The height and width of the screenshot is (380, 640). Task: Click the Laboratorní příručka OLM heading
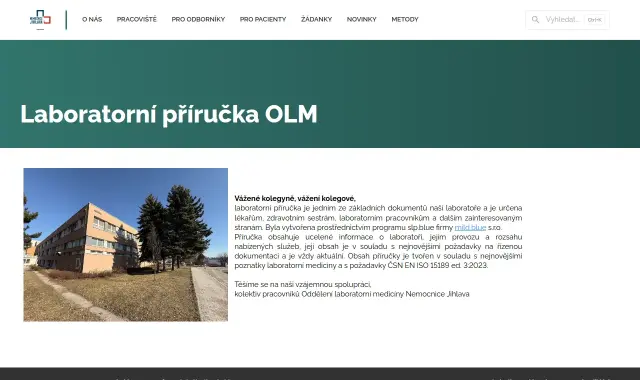pos(169,114)
